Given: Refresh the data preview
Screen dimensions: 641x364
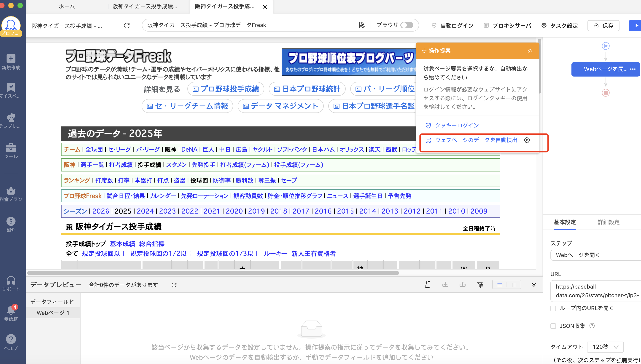Looking at the screenshot, I should [x=174, y=285].
